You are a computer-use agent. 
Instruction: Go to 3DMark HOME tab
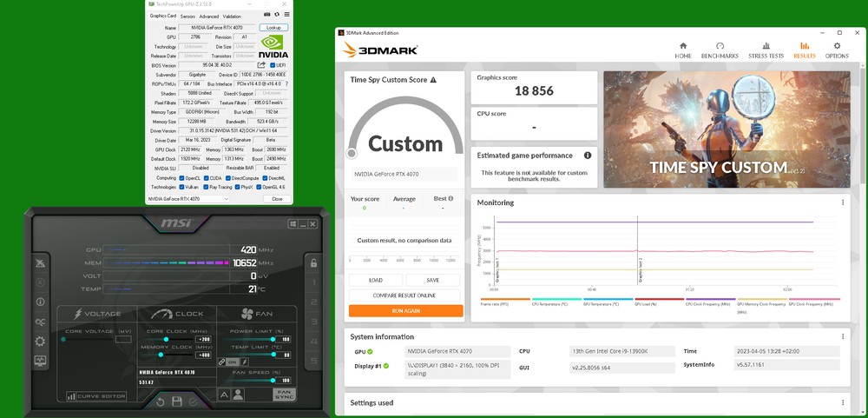click(682, 50)
